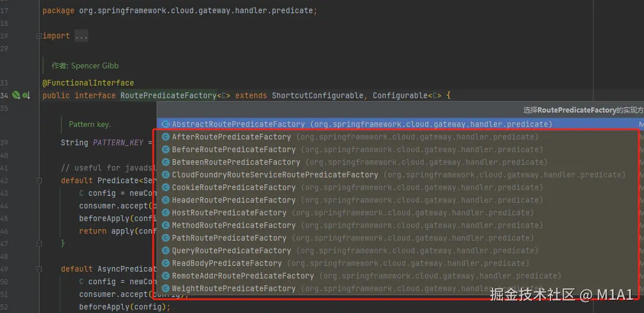This screenshot has width=644, height=313.
Task: Expand the folded import statements
Action: coord(39,36)
